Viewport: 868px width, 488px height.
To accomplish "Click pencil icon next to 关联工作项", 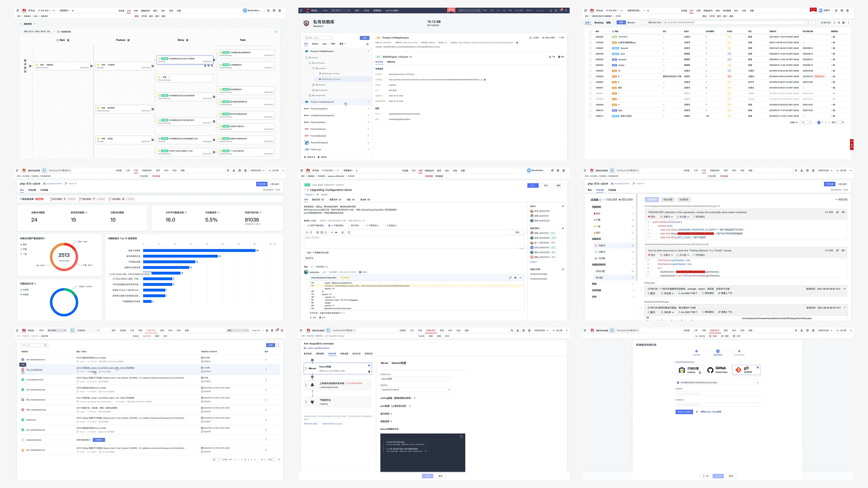I will pyautogui.click(x=563, y=269).
